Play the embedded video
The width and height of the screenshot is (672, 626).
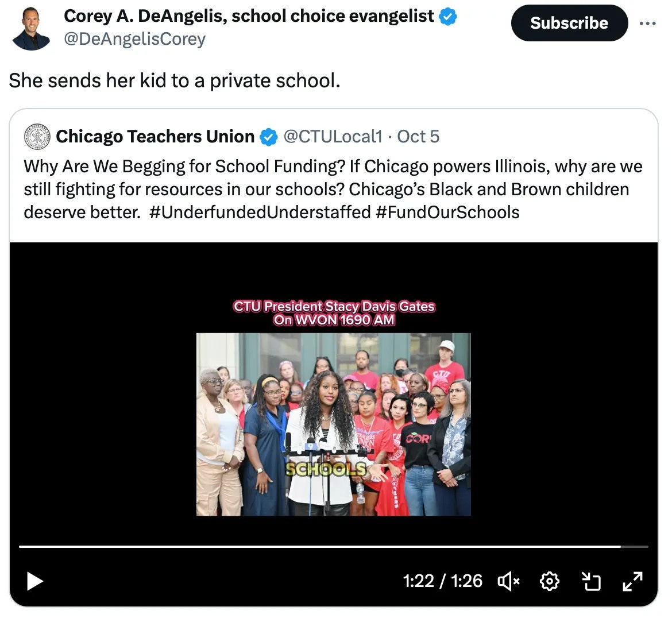pos(34,581)
